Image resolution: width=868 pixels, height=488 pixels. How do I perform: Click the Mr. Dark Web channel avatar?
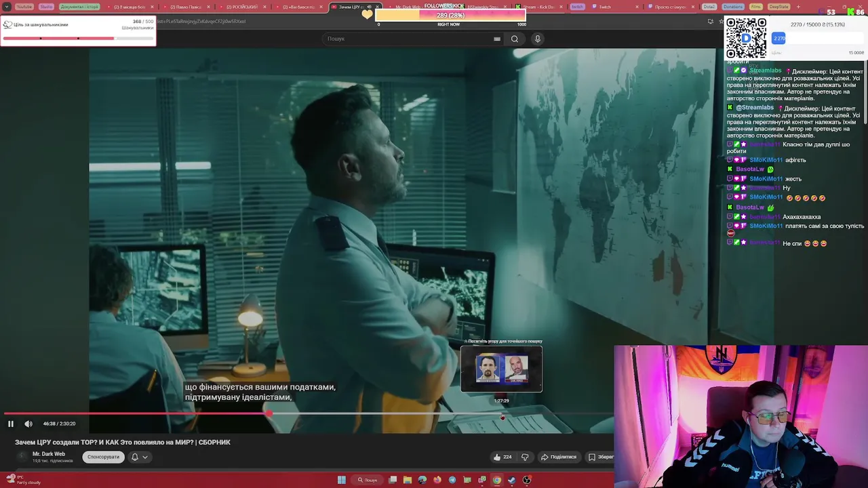click(x=22, y=457)
